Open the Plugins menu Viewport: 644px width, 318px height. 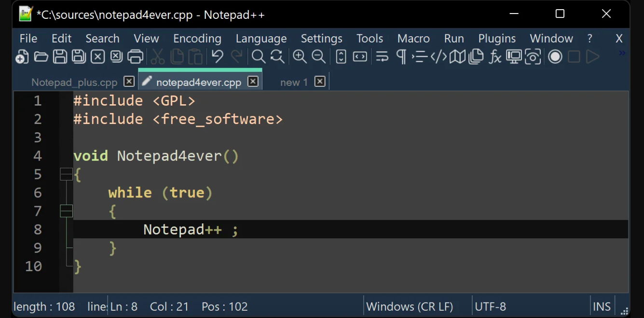497,39
